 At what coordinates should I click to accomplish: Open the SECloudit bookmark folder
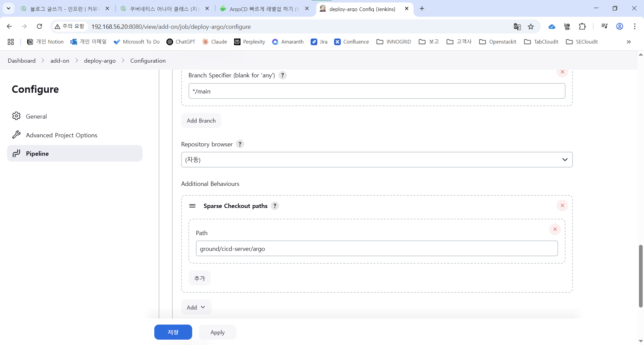pos(582,42)
